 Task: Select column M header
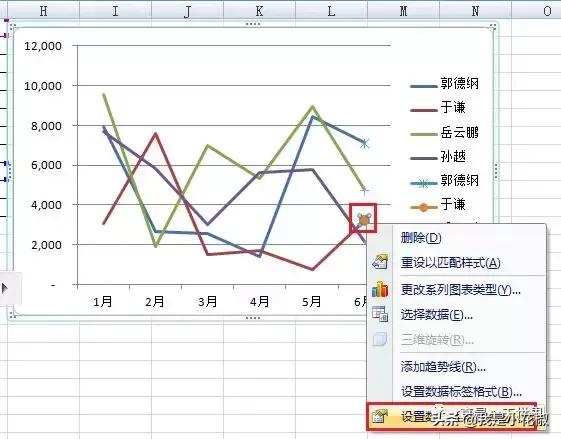click(x=404, y=11)
